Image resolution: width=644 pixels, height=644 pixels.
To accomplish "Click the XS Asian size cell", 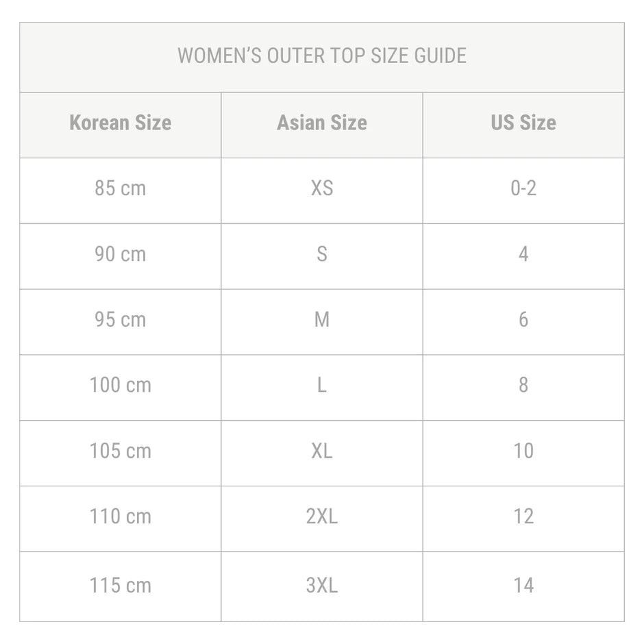I will tap(322, 188).
